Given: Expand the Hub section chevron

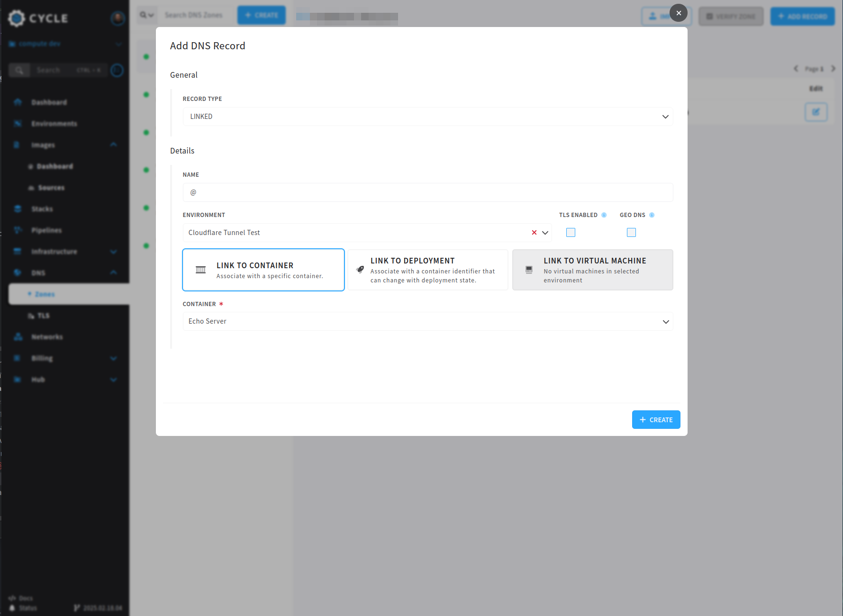Looking at the screenshot, I should tap(114, 380).
